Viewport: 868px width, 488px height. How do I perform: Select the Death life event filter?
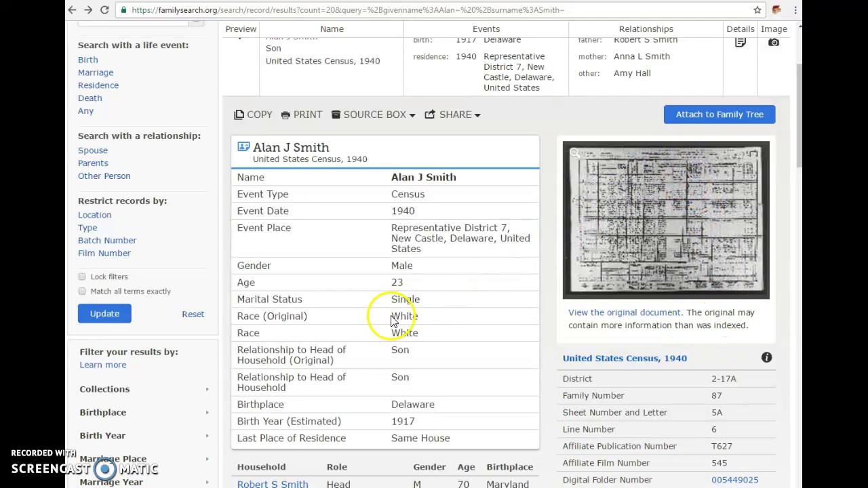pyautogui.click(x=90, y=98)
